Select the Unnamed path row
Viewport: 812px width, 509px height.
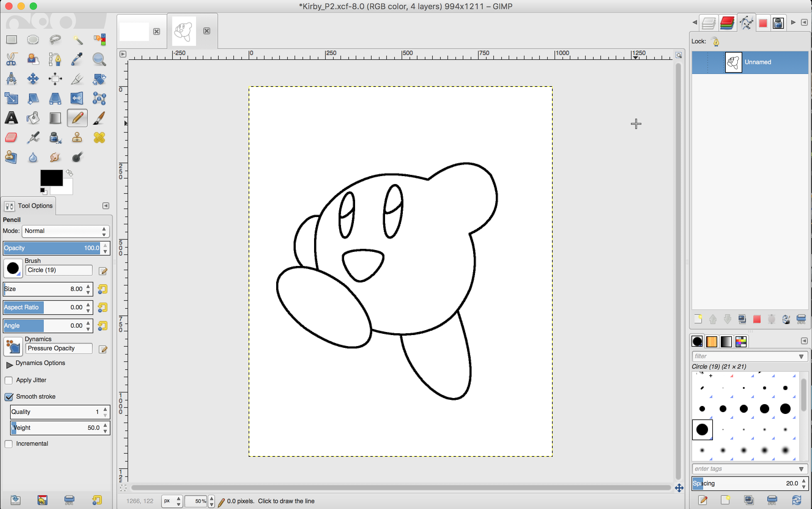pyautogui.click(x=750, y=62)
